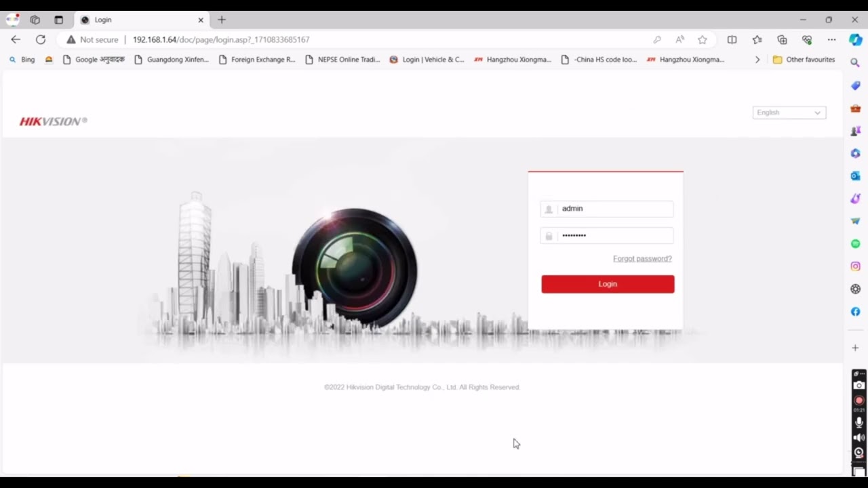Open the -China HS code loo... bookmark

click(x=599, y=60)
